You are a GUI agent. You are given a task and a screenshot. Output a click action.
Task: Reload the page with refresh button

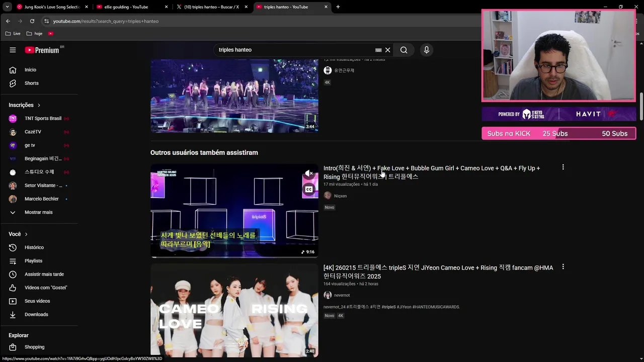[x=32, y=21]
